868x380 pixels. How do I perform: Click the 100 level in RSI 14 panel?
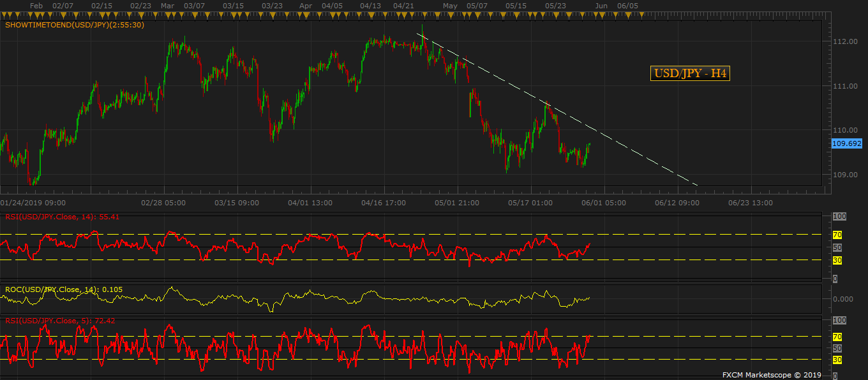click(x=839, y=217)
